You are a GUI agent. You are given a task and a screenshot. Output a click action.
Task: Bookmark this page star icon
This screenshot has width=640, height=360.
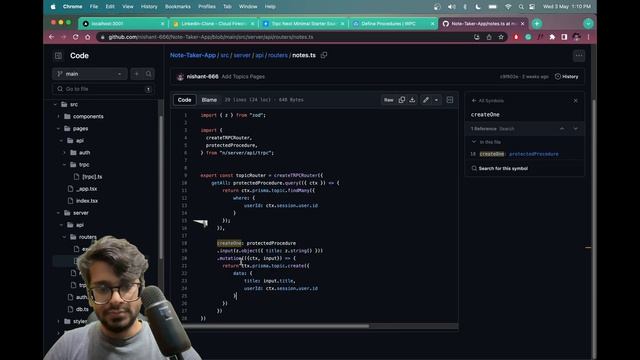click(501, 37)
